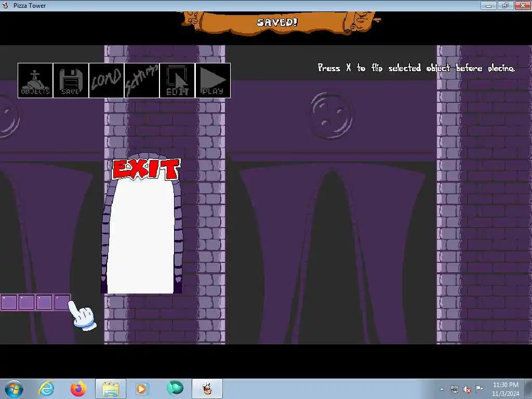Show hidden system tray icons
Screen dimensions: 532x399
point(442,390)
